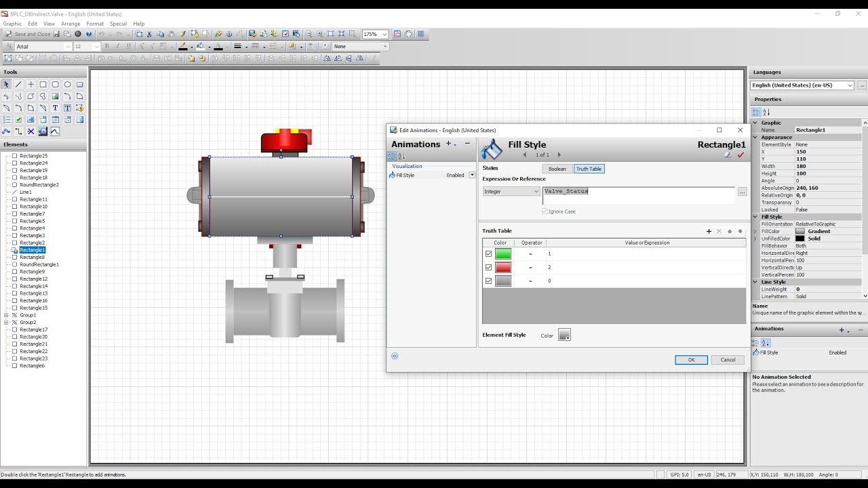Toggle the grid display toolbar icon

tap(420, 34)
